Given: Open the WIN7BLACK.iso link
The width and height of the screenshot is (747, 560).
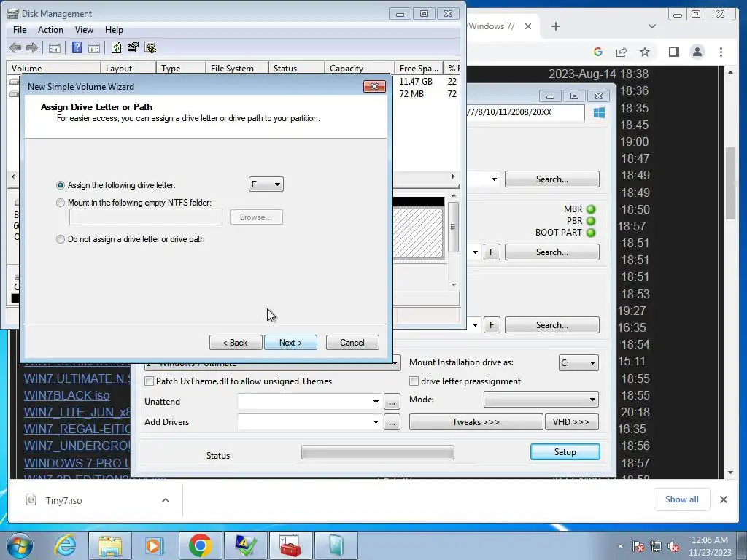Looking at the screenshot, I should [66, 395].
